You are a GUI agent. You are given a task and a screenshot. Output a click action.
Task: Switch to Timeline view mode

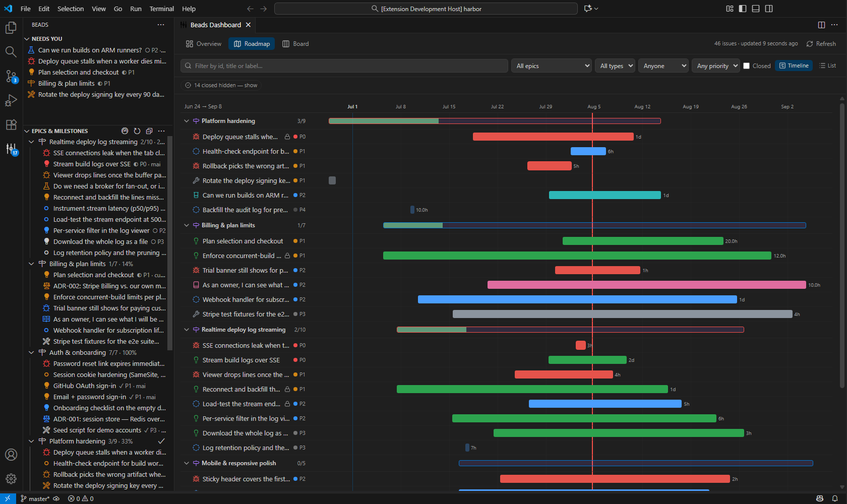point(794,66)
